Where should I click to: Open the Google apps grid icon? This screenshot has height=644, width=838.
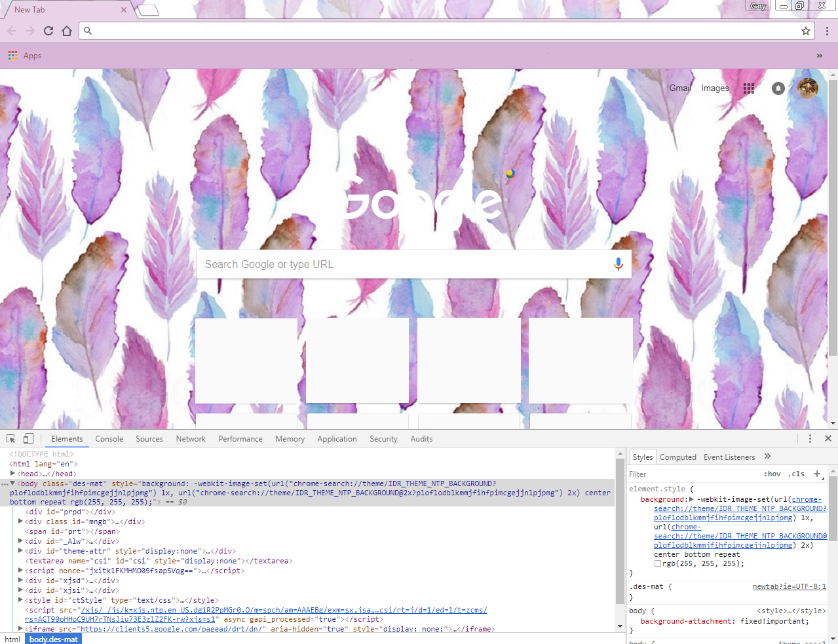749,88
